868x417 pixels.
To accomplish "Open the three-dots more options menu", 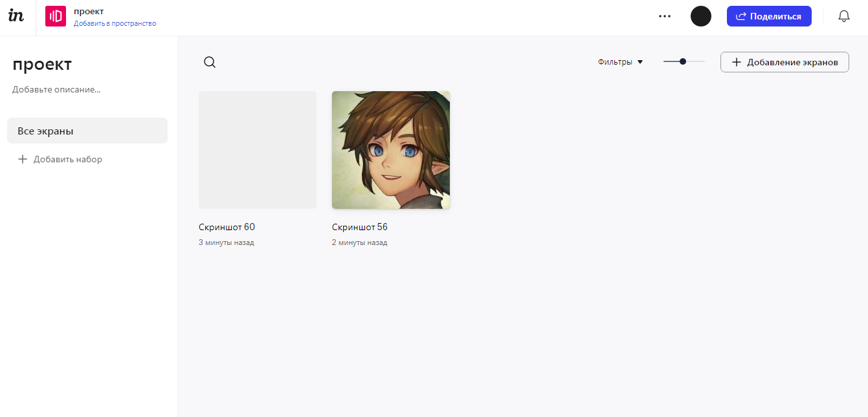I will (665, 16).
